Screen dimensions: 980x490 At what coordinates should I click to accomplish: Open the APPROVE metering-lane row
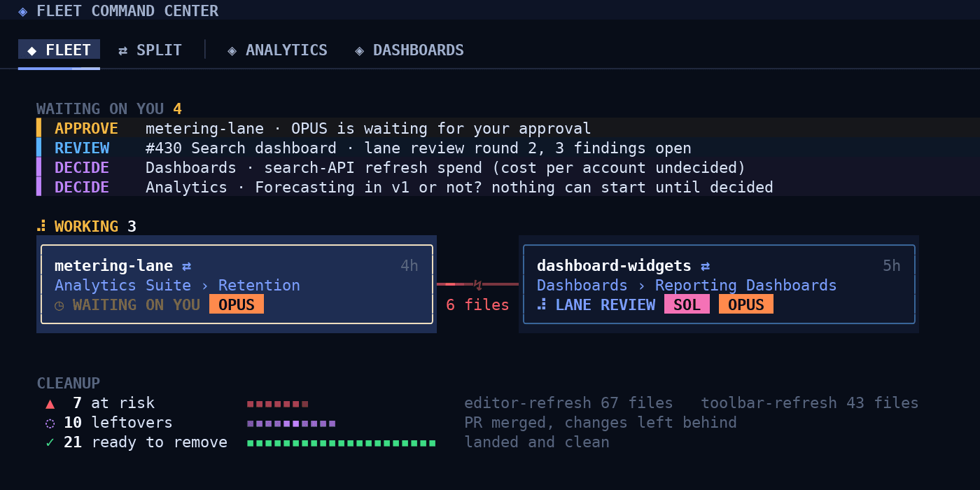coord(508,128)
